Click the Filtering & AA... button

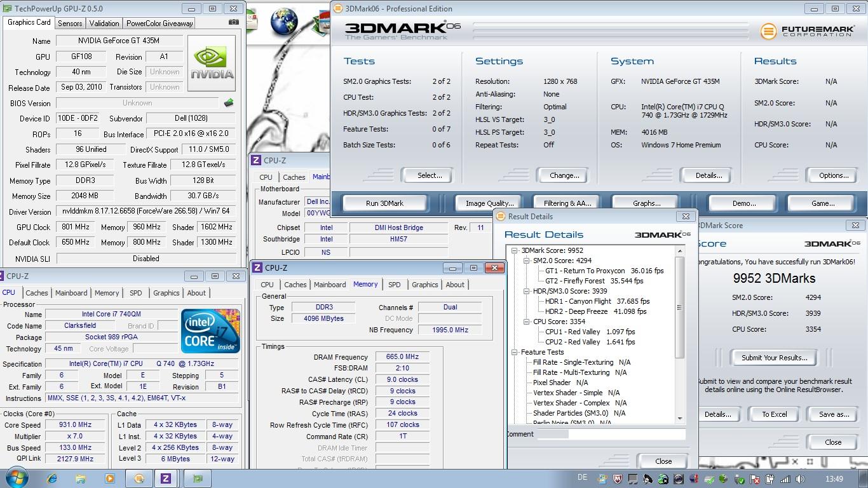click(x=567, y=203)
